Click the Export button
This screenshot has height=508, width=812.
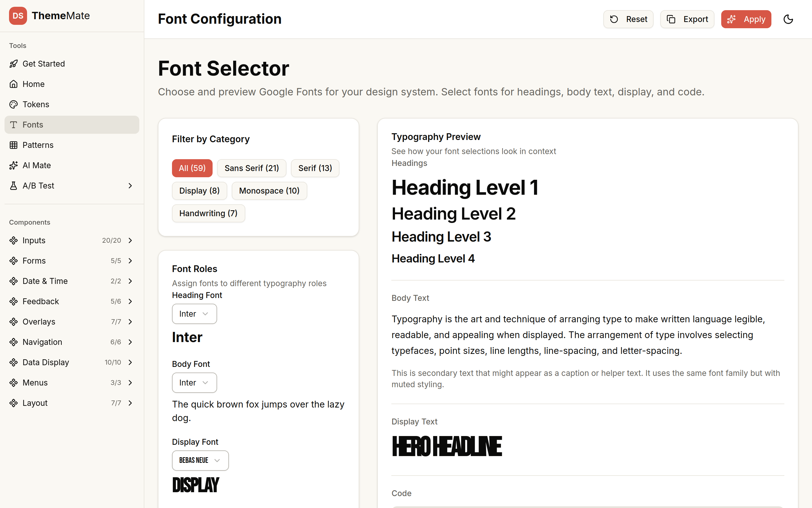[687, 19]
